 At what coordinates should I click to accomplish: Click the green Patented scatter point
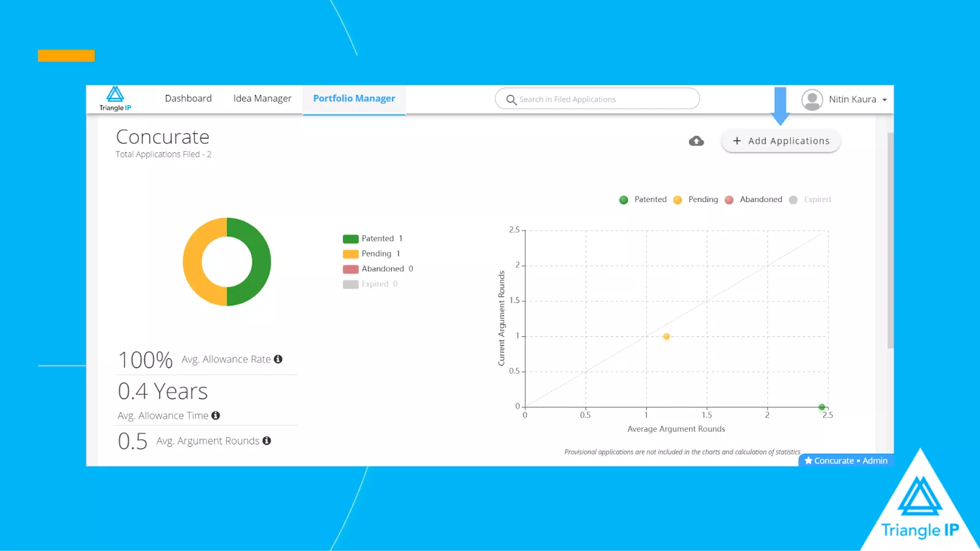pos(822,407)
